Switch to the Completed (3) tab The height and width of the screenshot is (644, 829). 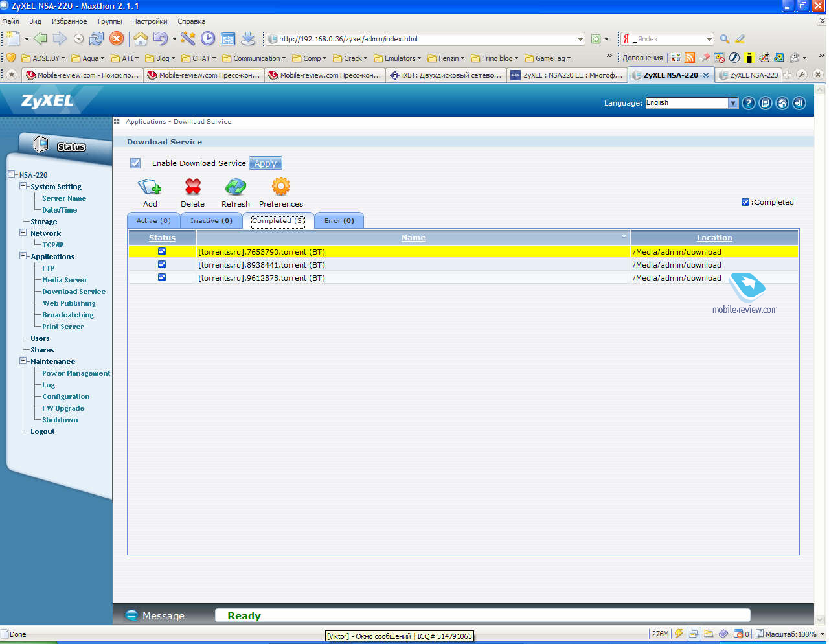tap(278, 220)
